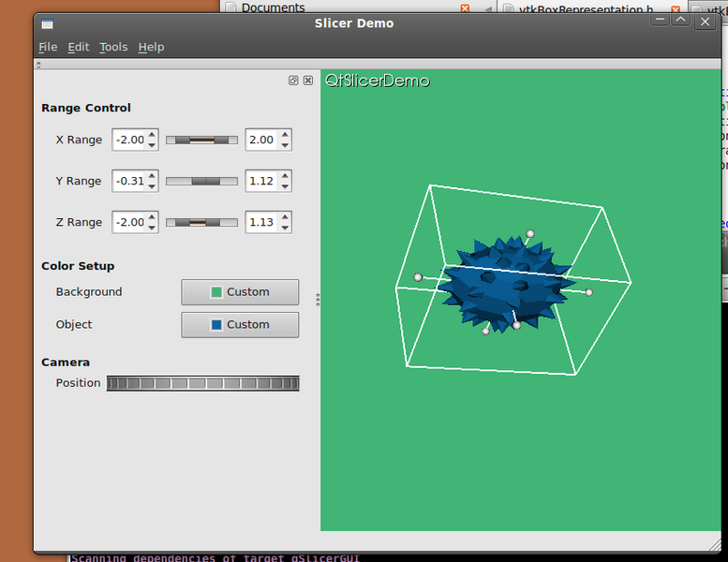The width and height of the screenshot is (728, 562).
Task: Open the Background color Custom button
Action: click(x=240, y=292)
